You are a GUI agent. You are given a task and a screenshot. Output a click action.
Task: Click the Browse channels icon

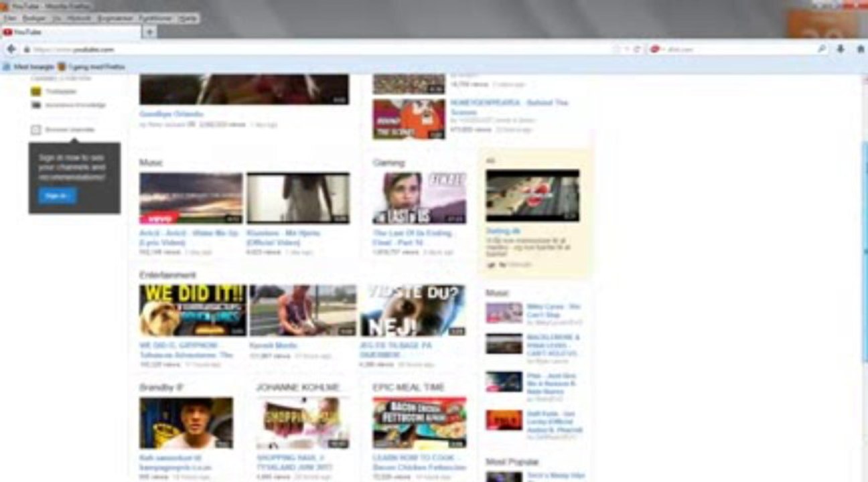pos(36,130)
